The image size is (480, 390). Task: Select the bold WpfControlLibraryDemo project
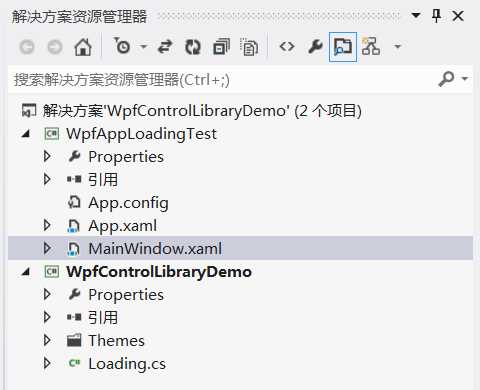(x=159, y=272)
